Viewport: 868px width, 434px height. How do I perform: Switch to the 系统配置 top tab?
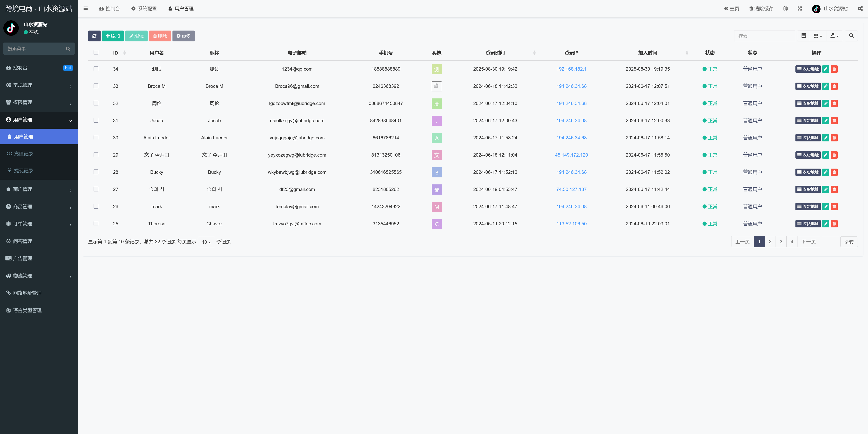pos(144,8)
